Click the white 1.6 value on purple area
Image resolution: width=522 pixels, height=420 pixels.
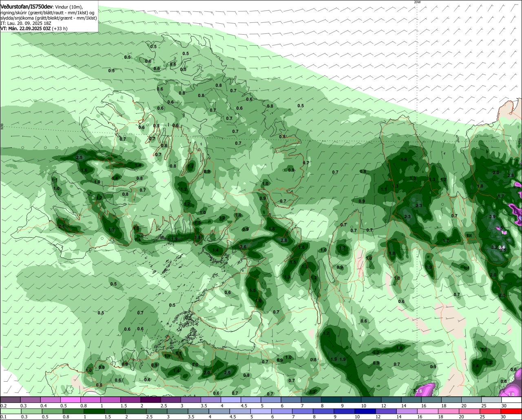(419, 391)
